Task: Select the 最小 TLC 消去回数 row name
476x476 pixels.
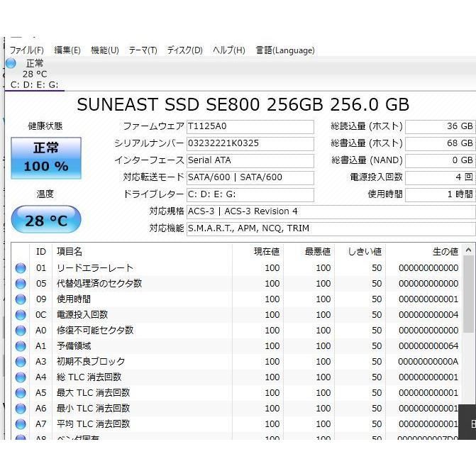Action: pos(93,409)
